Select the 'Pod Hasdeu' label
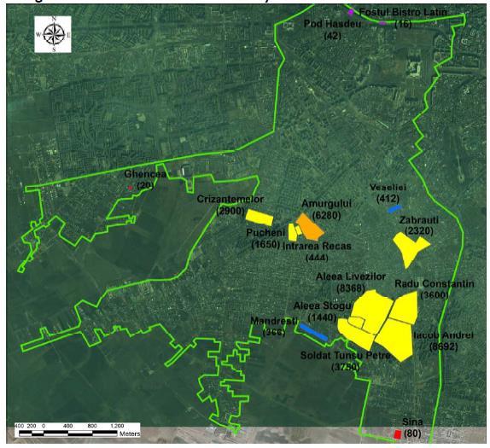 point(332,24)
